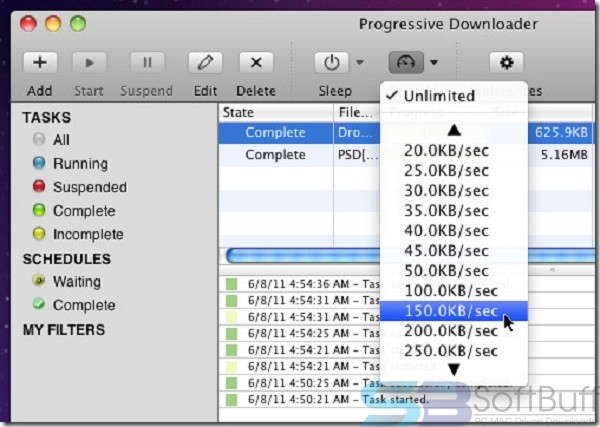Click the SCHEDULES heading
600x427 pixels.
tap(67, 259)
